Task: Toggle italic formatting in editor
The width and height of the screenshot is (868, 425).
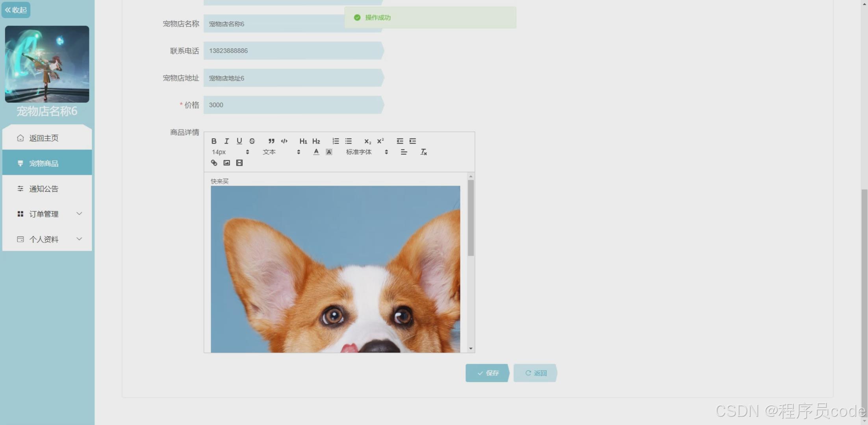Action: (x=226, y=141)
